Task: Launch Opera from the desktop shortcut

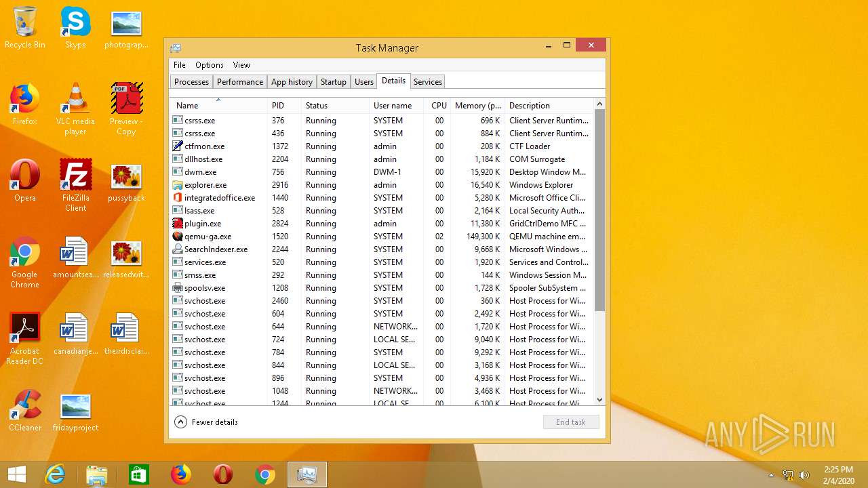Action: click(x=24, y=181)
